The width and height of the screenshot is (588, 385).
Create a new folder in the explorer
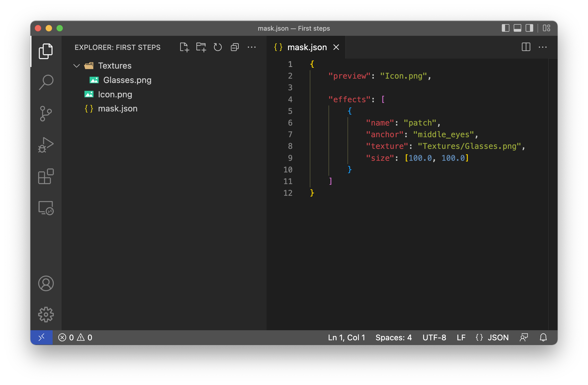[x=201, y=47]
